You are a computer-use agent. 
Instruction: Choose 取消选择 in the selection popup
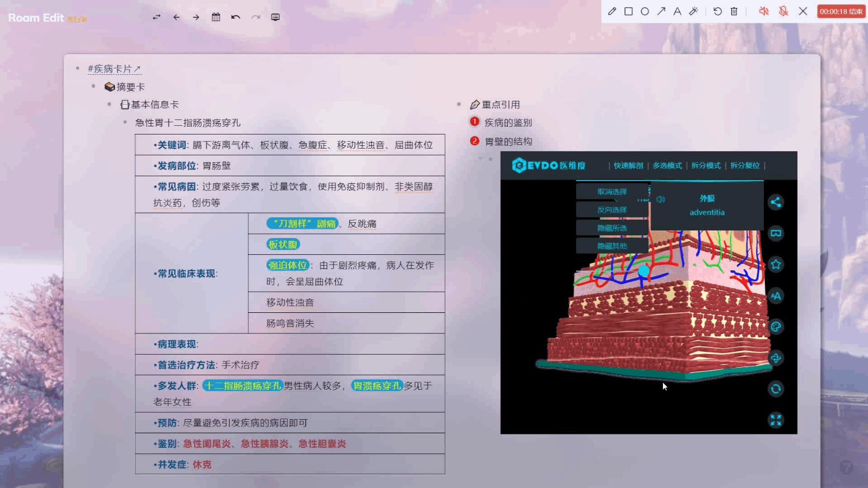coord(611,191)
